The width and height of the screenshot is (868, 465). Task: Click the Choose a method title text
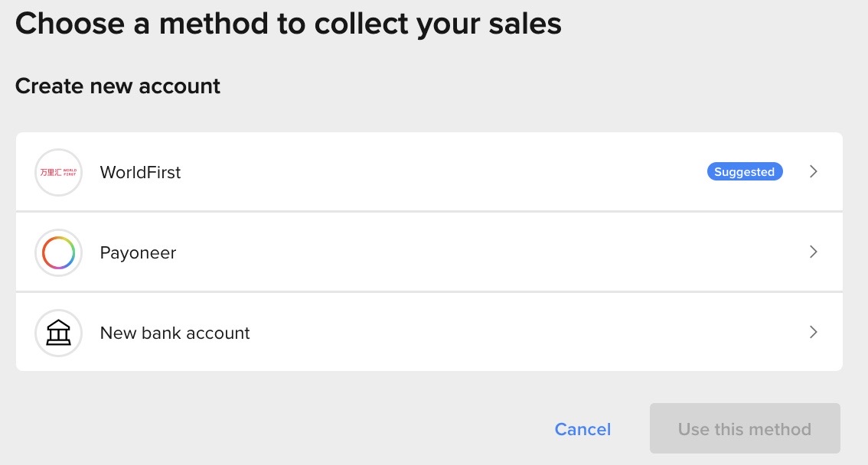288,24
